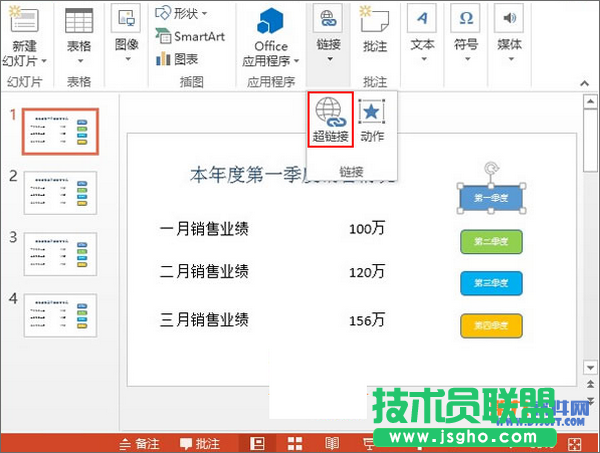
Task: Select the green 第二季度 button shape
Action: click(491, 241)
